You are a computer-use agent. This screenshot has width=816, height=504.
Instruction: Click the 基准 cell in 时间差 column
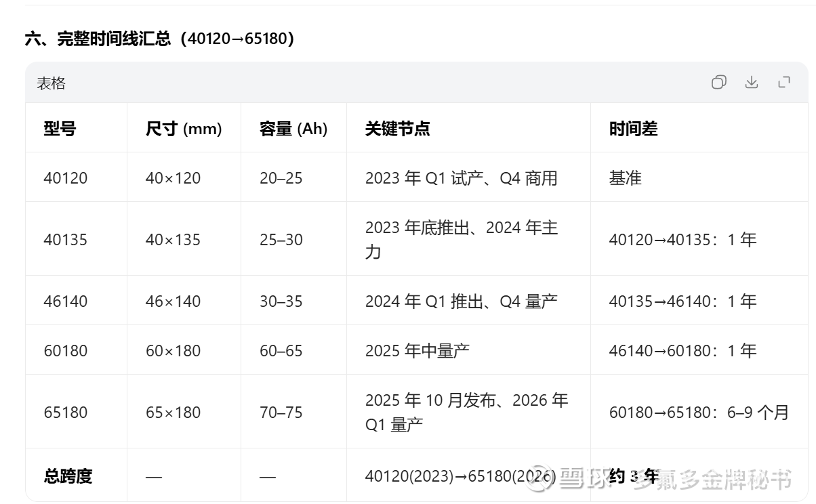(x=625, y=178)
